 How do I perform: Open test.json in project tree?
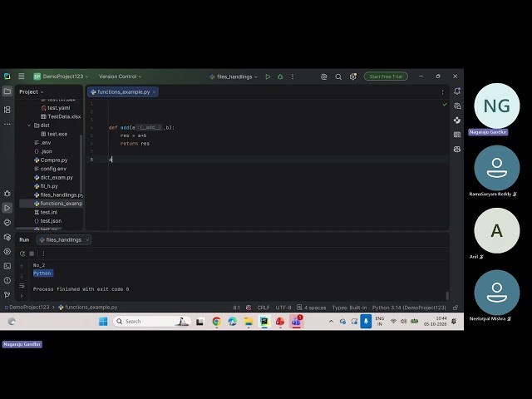[x=48, y=221]
